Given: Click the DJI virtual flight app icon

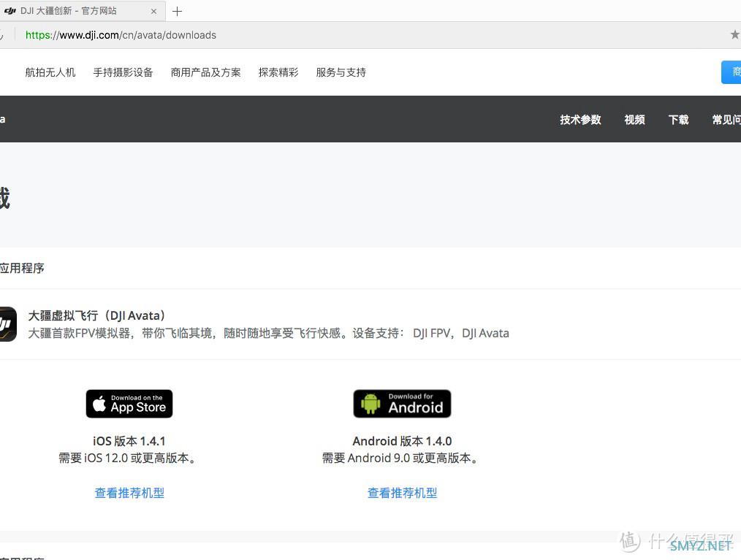Looking at the screenshot, I should click(8, 324).
